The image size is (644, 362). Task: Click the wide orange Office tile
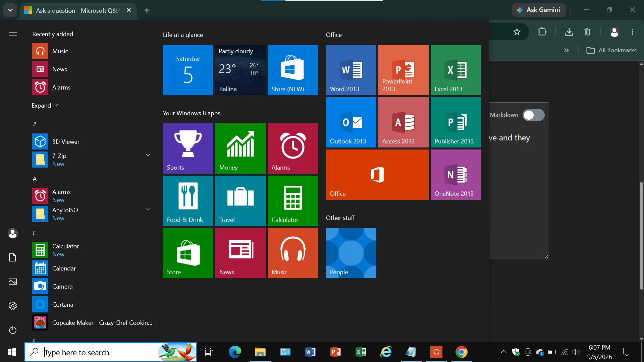coord(377,175)
